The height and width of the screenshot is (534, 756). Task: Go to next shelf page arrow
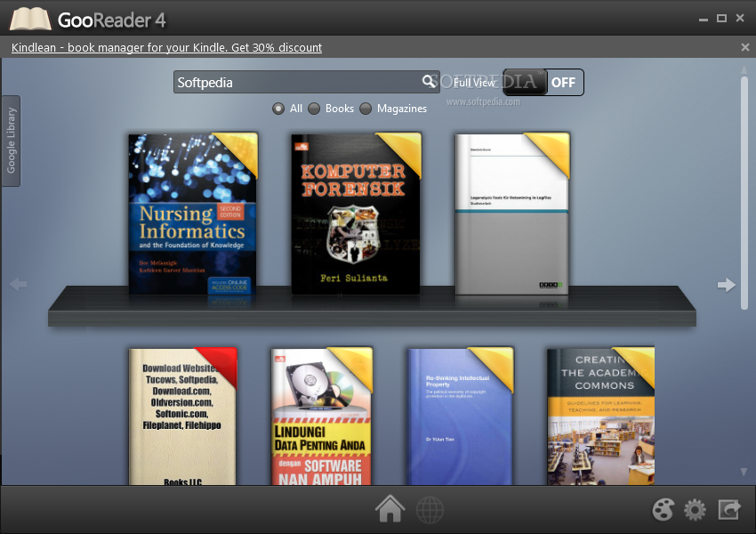click(x=726, y=285)
